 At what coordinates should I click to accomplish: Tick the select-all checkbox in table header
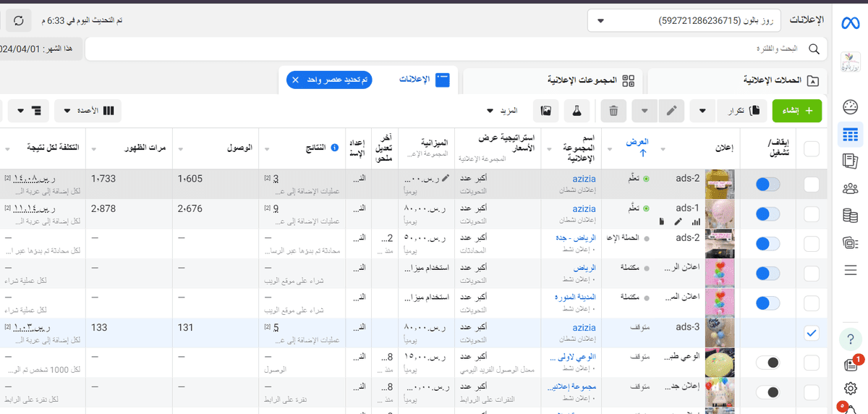click(812, 148)
